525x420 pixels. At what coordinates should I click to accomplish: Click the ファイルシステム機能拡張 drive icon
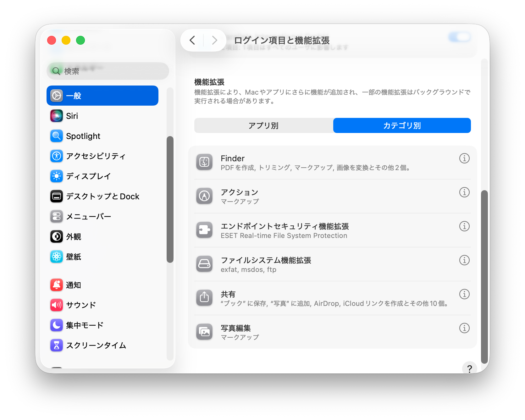(x=204, y=264)
